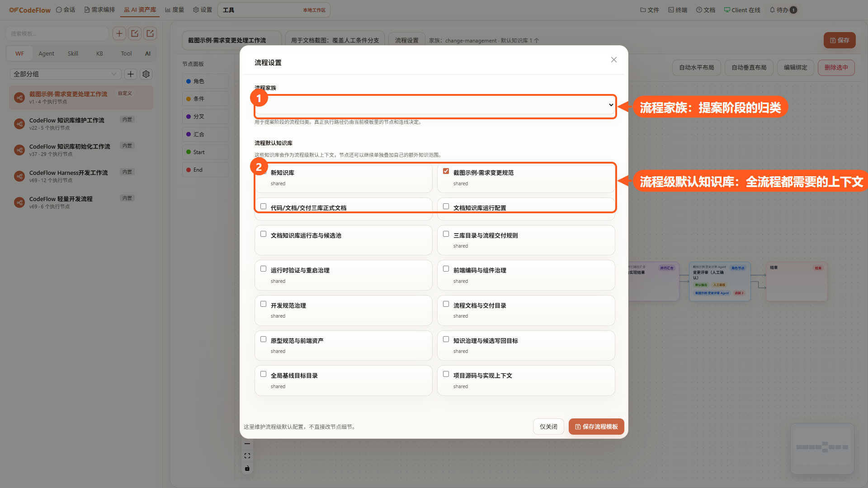868x488 pixels.
Task: Click the icon of CodeFlow Harness开发工作流
Action: coord(19,176)
